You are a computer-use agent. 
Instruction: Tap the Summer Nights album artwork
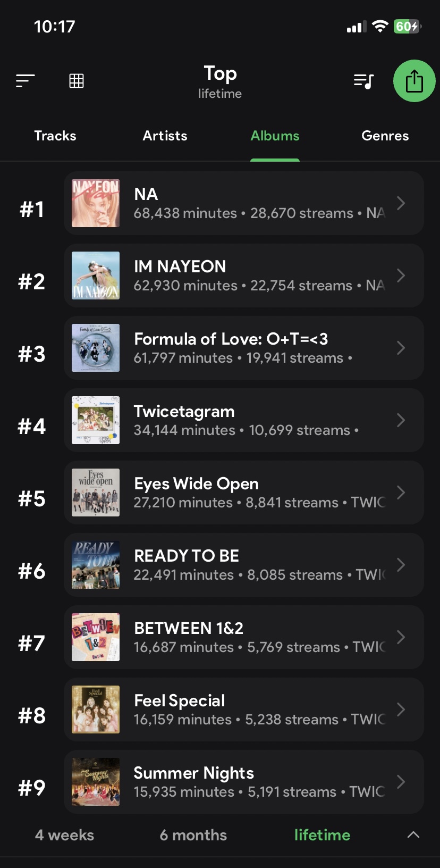click(96, 782)
